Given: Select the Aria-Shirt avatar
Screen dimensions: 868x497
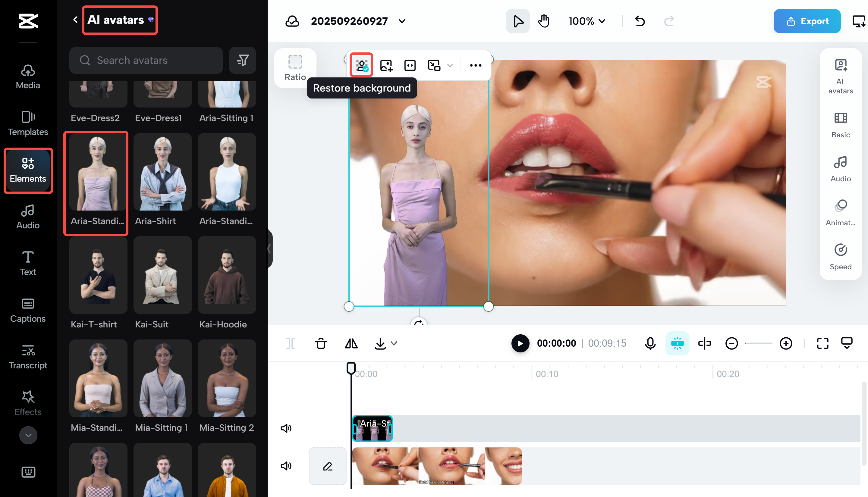Looking at the screenshot, I should (162, 180).
